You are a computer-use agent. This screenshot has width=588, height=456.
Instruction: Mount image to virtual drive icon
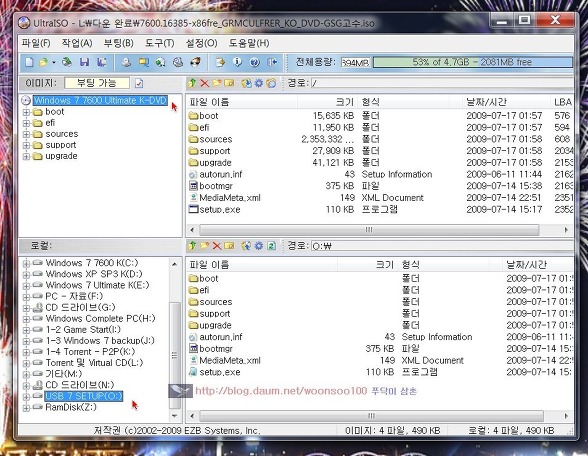[178, 62]
